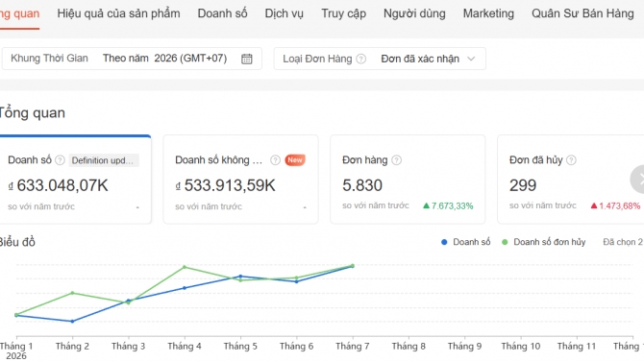644x362 pixels.
Task: Open Quân Sư Bán Hàng tab
Action: coord(582,13)
